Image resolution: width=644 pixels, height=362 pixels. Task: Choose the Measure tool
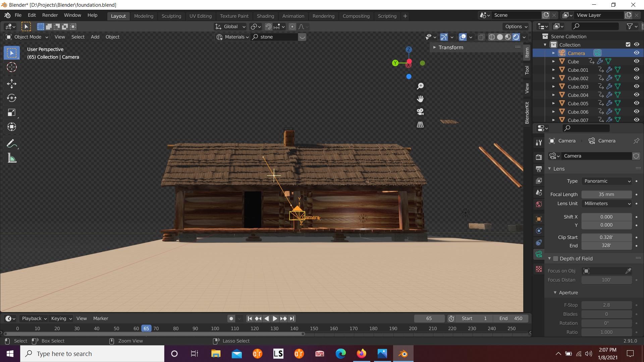[12, 158]
